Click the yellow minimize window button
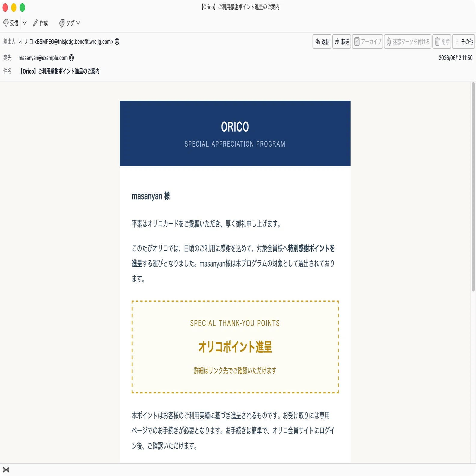The height and width of the screenshot is (476, 476). (14, 8)
